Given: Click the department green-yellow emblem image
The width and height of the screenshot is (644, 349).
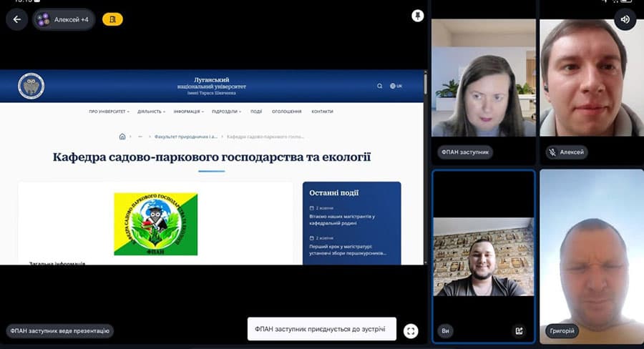Looking at the screenshot, I should click(x=156, y=224).
